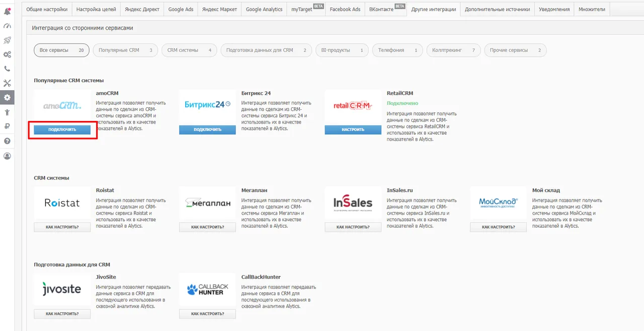The image size is (644, 331).
Task: Select the Все сервисы filter pill
Action: click(62, 50)
